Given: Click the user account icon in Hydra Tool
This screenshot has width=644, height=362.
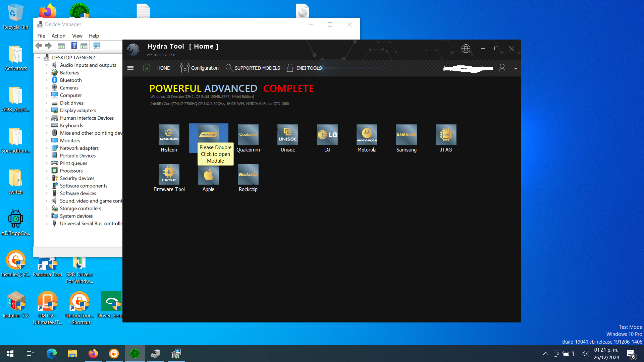Looking at the screenshot, I should point(502,68).
